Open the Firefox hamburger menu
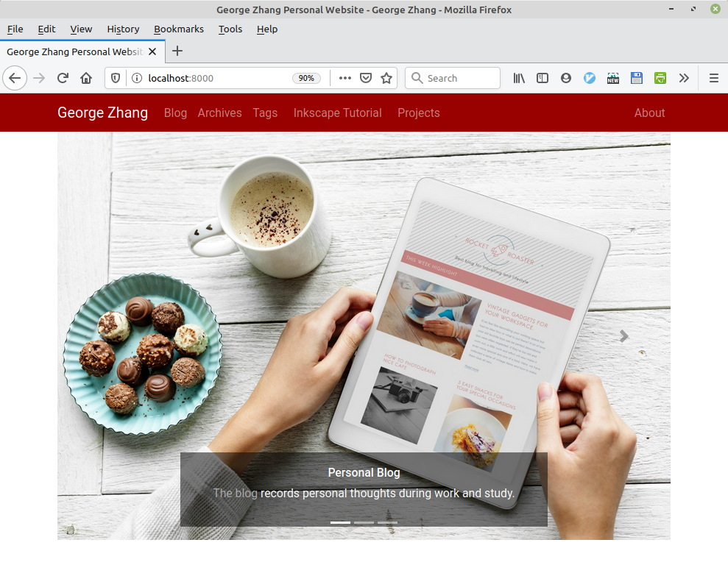Screen dimensions: 728x562 pyautogui.click(x=713, y=78)
